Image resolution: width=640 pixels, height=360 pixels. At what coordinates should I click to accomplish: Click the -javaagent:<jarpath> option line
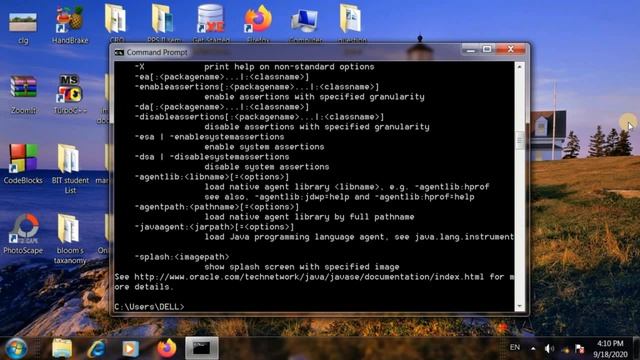[x=214, y=227]
